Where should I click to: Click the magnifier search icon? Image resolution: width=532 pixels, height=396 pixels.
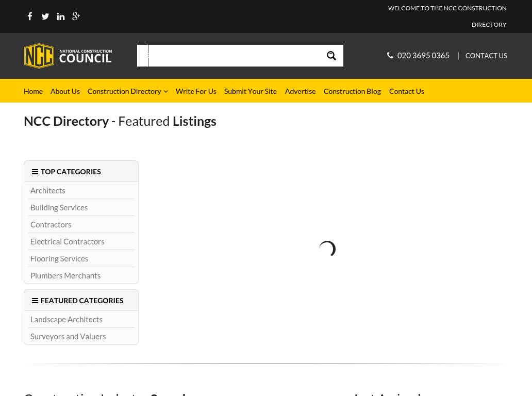[331, 56]
